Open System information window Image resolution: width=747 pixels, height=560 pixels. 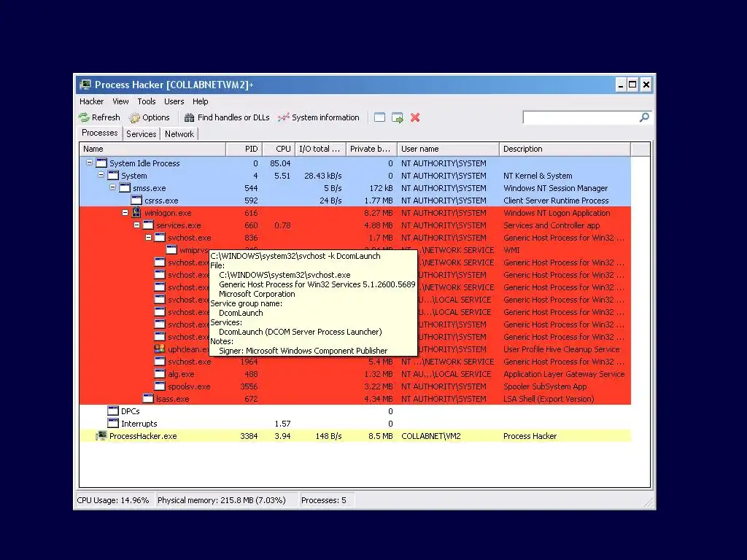tap(319, 117)
